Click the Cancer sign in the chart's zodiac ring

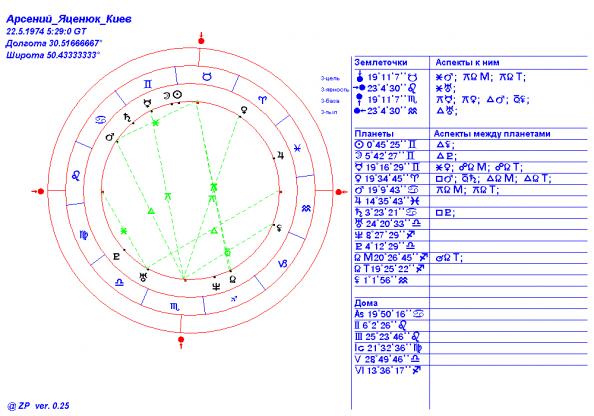pos(101,120)
